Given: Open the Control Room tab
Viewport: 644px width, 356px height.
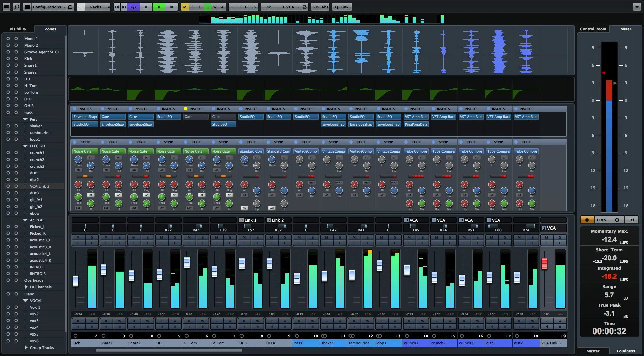Looking at the screenshot, I should tap(593, 29).
